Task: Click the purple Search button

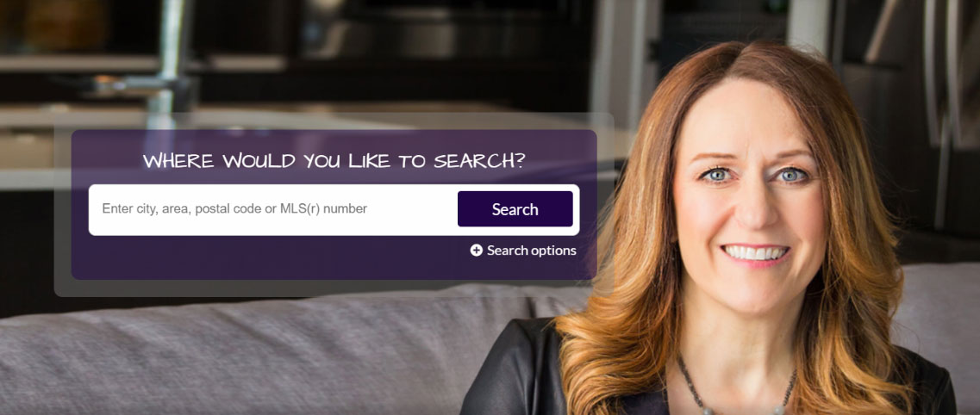Action: (515, 209)
